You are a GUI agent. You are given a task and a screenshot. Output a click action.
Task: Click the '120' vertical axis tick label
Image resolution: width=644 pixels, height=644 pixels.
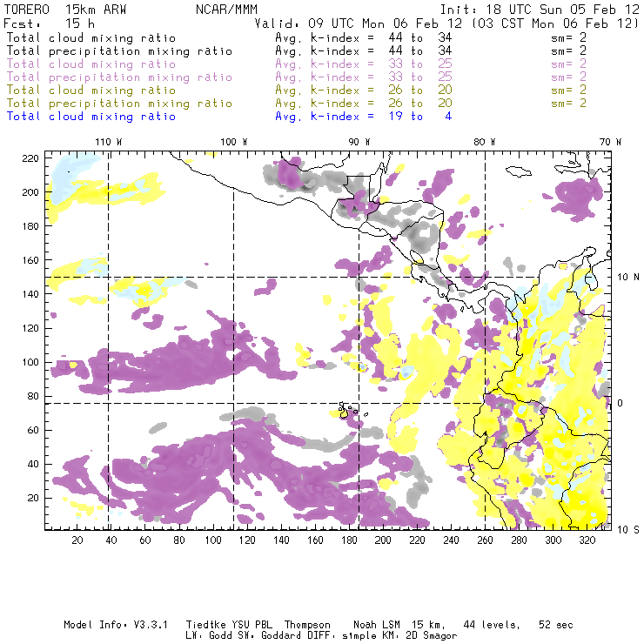30,329
